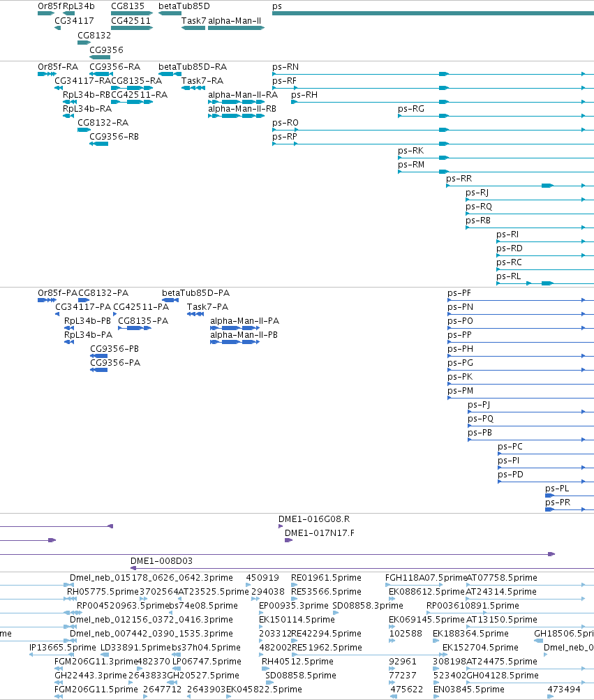Click the ps-PL protein
The height and width of the screenshot is (700, 594).
point(570,495)
